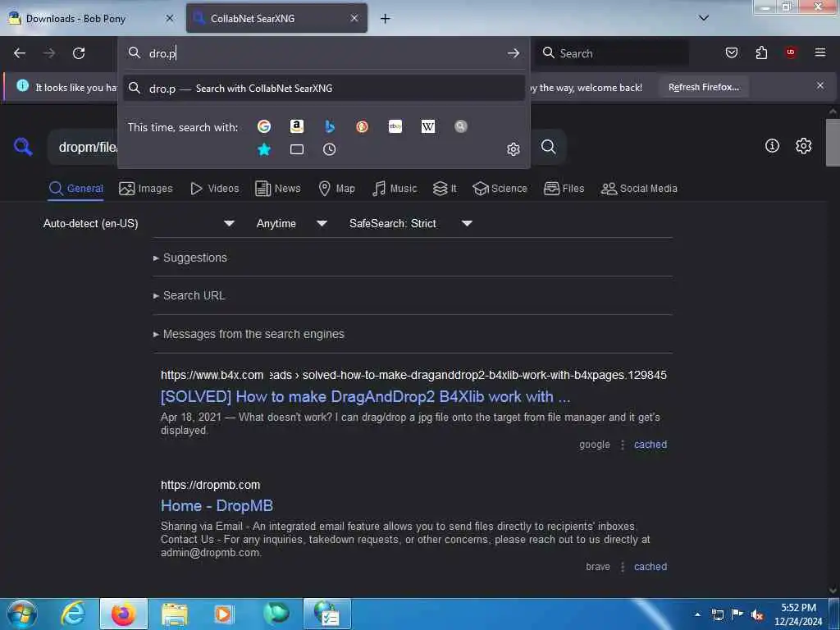This screenshot has width=840, height=630.
Task: Select the Social Media search category
Action: (639, 189)
